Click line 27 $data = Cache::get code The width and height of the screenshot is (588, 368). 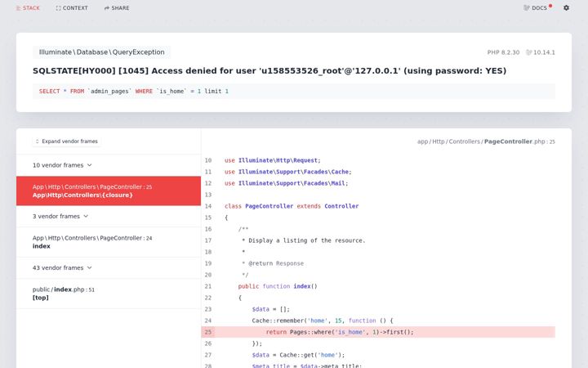299,355
